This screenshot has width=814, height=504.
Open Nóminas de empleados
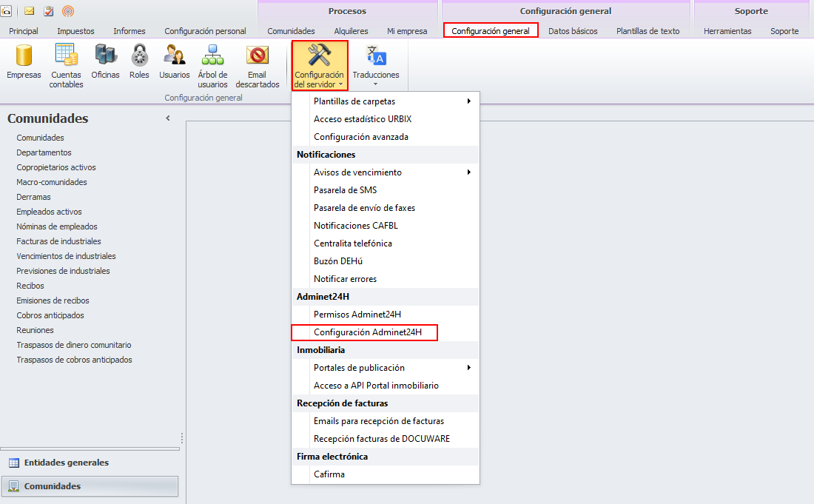tap(56, 226)
